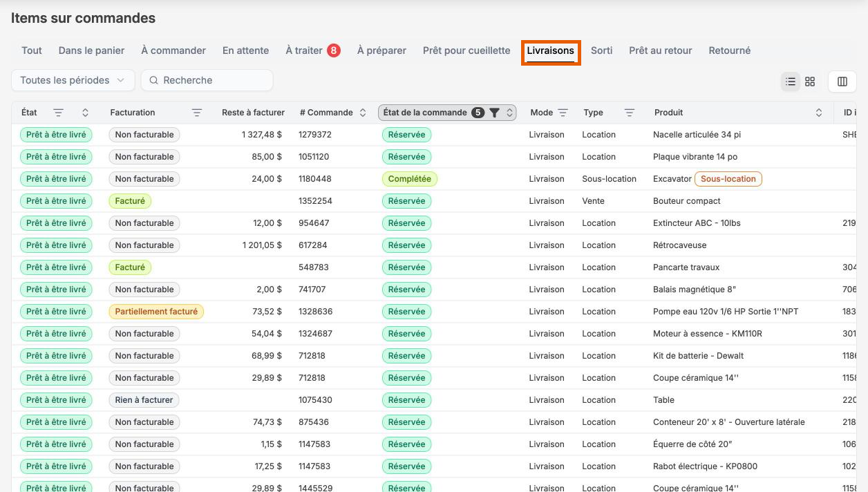
Task: Select the Nacelle articulée 34 pi product
Action: tap(697, 135)
